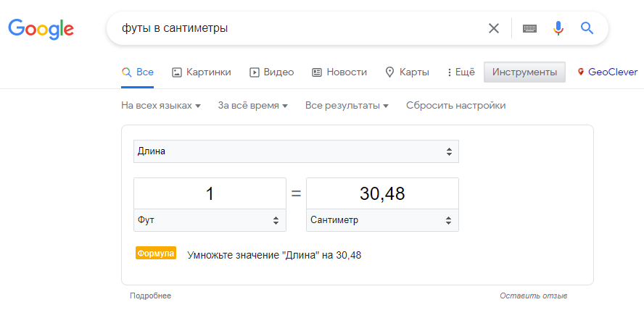Click the Оставить отзыв feedback link

534,296
